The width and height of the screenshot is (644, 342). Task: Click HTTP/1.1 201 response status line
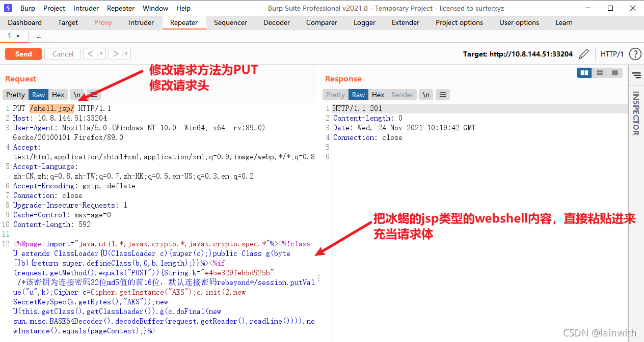(357, 108)
